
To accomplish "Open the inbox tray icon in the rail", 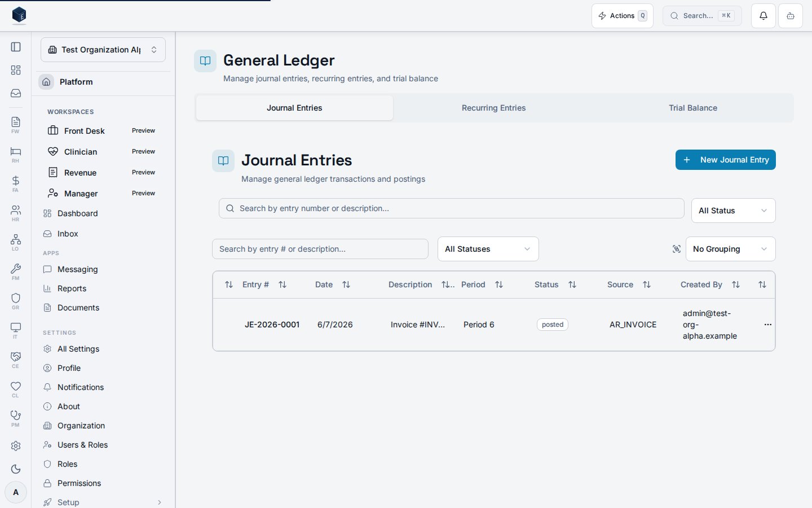I will [16, 93].
